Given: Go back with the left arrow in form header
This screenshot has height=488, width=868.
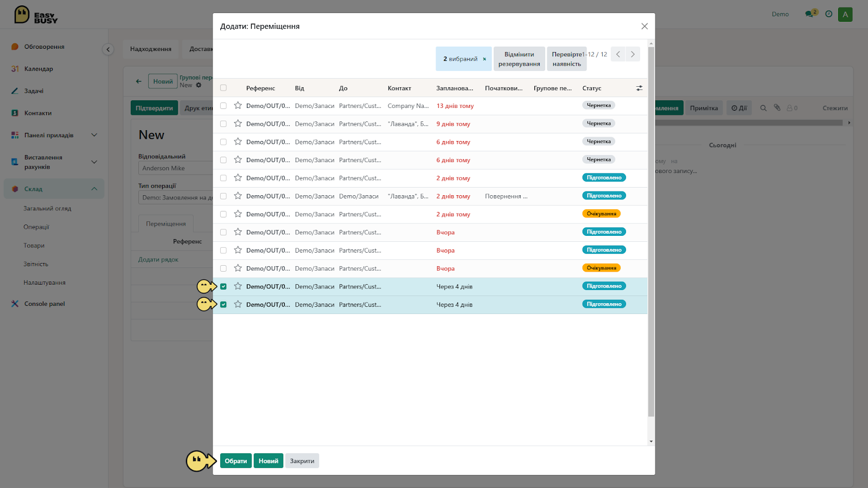Looking at the screenshot, I should 138,81.
